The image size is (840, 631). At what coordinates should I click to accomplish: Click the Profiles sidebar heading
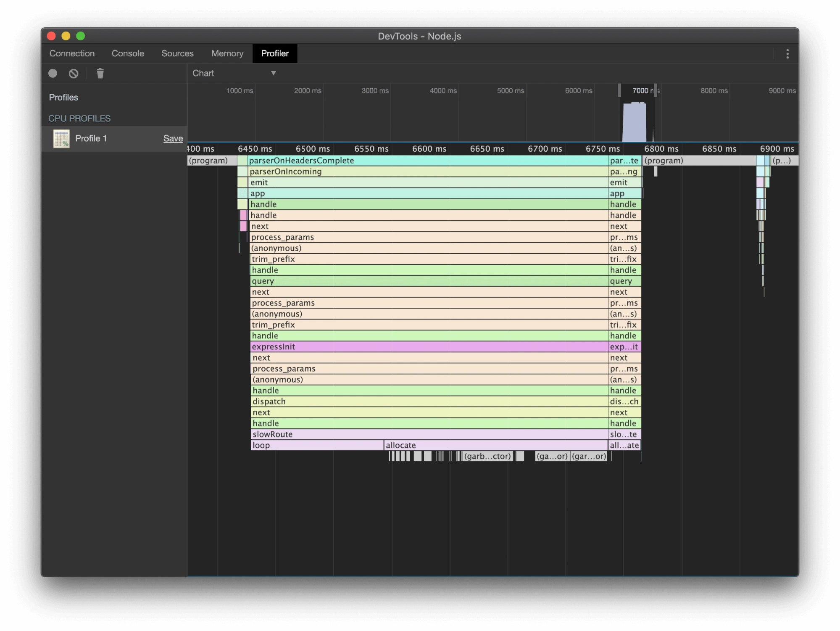point(63,98)
